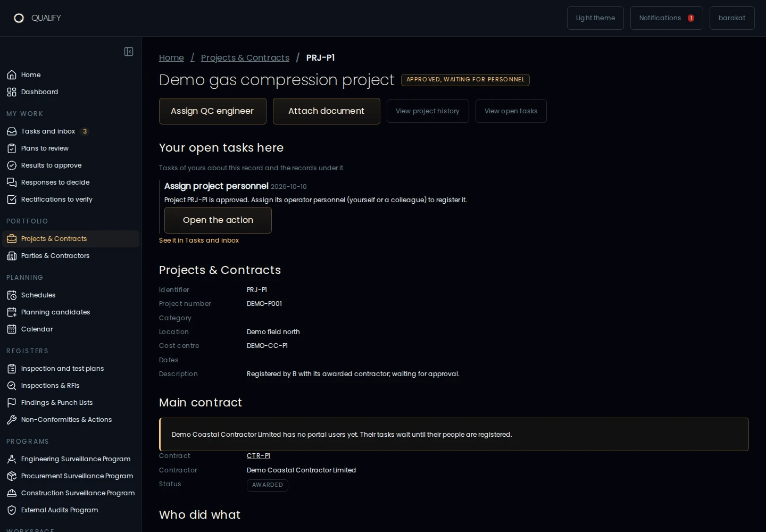
Task: Click the Inspection and test plans icon
Action: coord(12,369)
